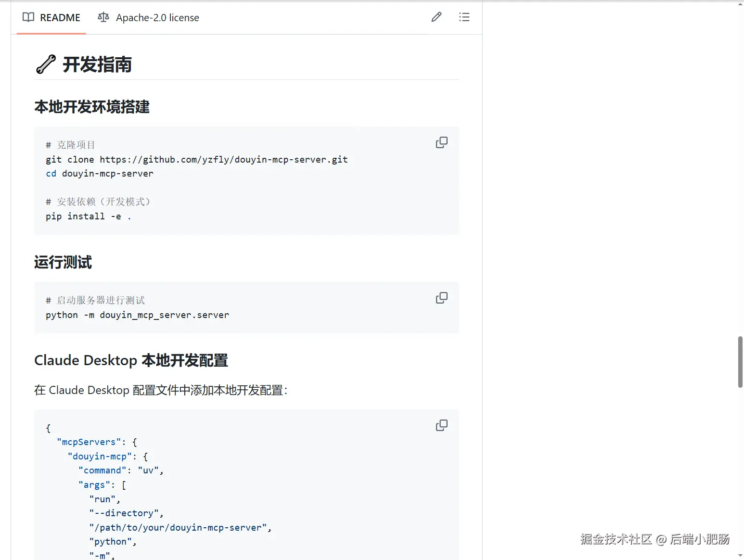Click the 运行测试 heading
Viewport: 744px width, 560px height.
tap(63, 262)
